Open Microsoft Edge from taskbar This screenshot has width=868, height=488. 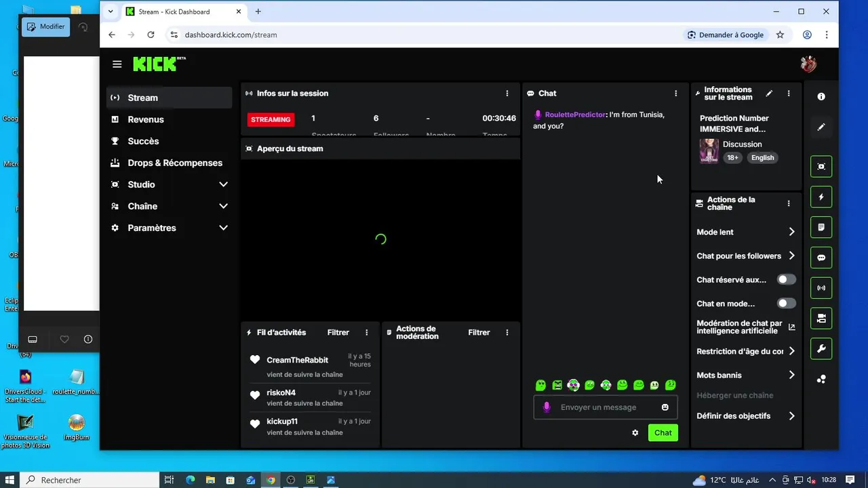click(190, 480)
